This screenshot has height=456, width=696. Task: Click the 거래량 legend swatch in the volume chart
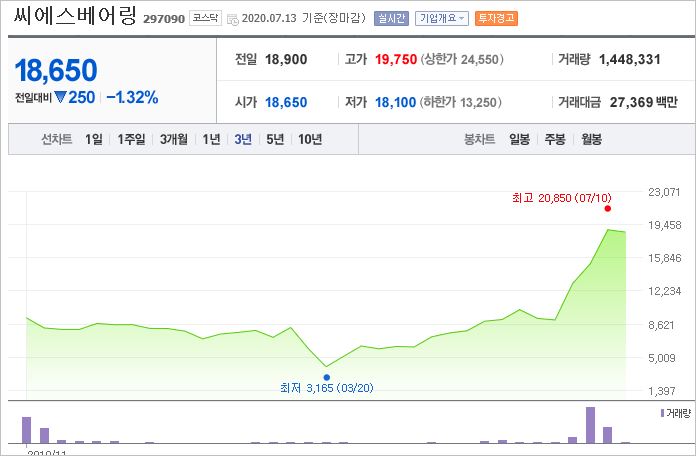662,413
